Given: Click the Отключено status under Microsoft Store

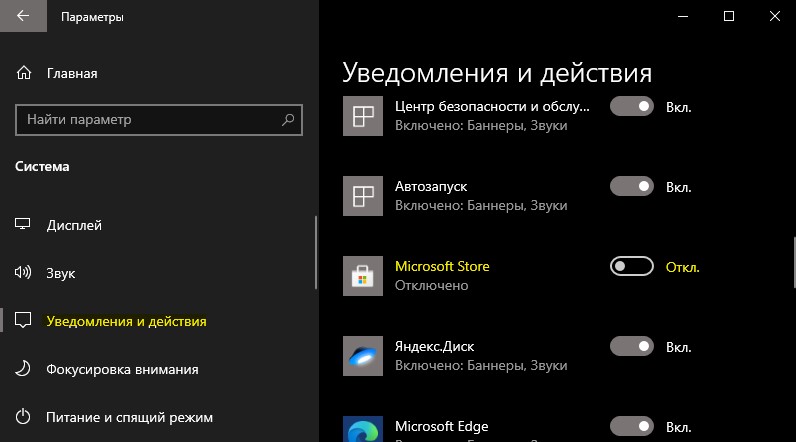Looking at the screenshot, I should click(432, 286).
